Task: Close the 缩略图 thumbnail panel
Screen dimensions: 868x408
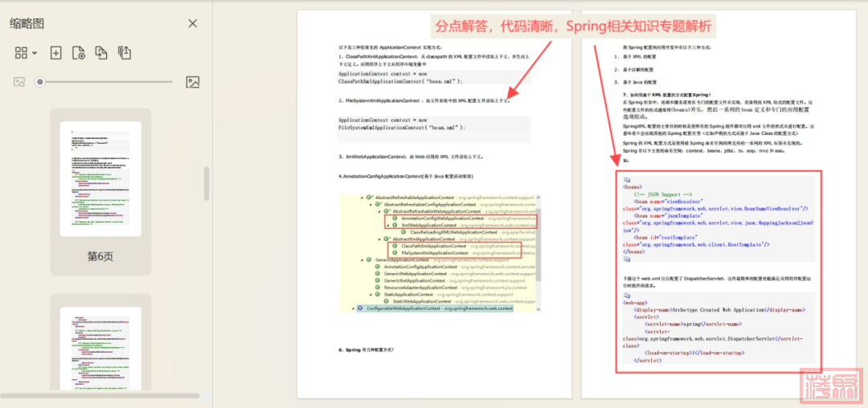Action: point(192,24)
